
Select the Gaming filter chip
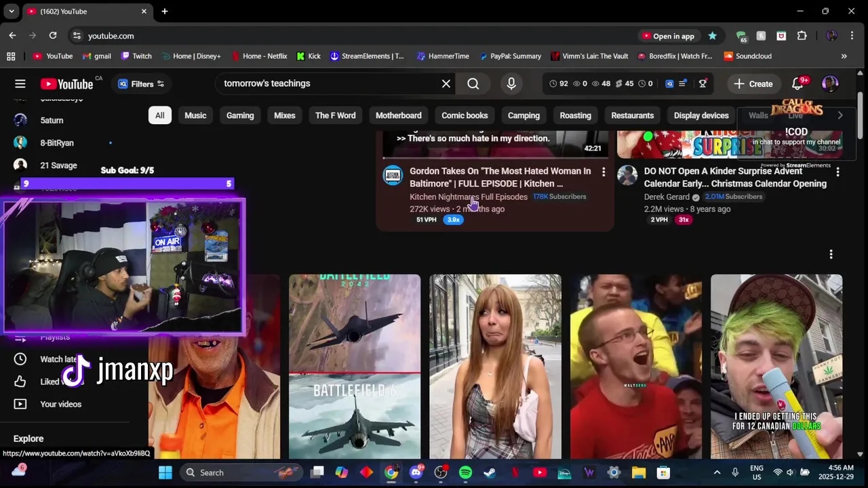[x=240, y=115]
